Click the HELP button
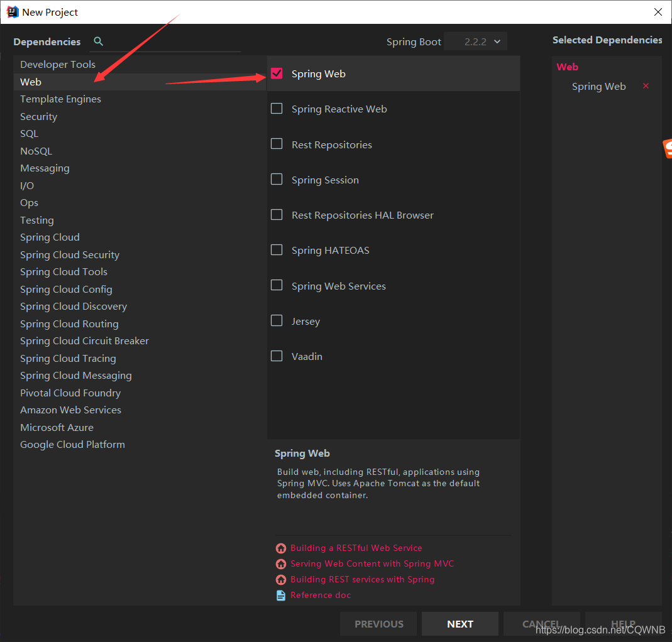The height and width of the screenshot is (642, 672). 623,624
